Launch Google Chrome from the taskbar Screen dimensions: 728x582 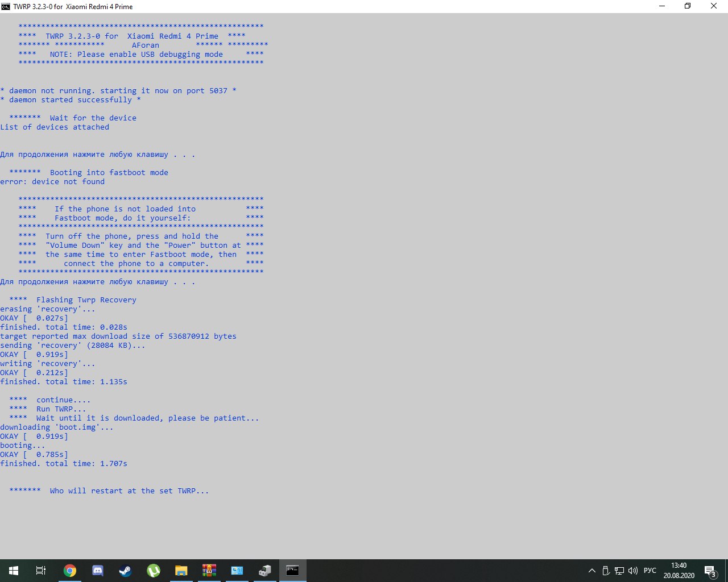tap(70, 571)
